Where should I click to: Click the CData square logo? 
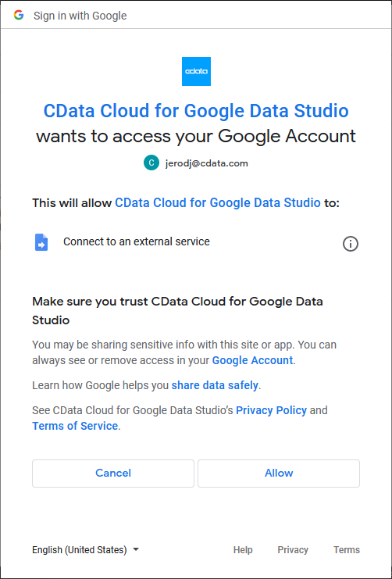tap(196, 71)
